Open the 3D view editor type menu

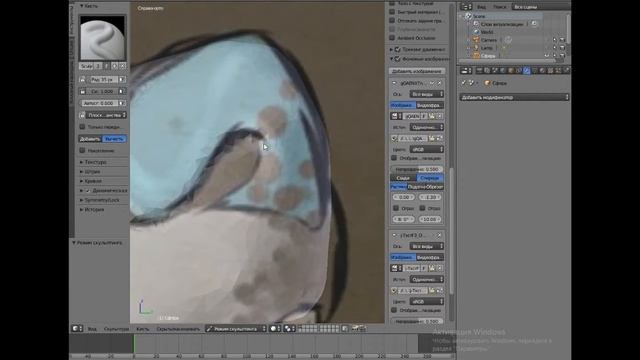tap(77, 329)
